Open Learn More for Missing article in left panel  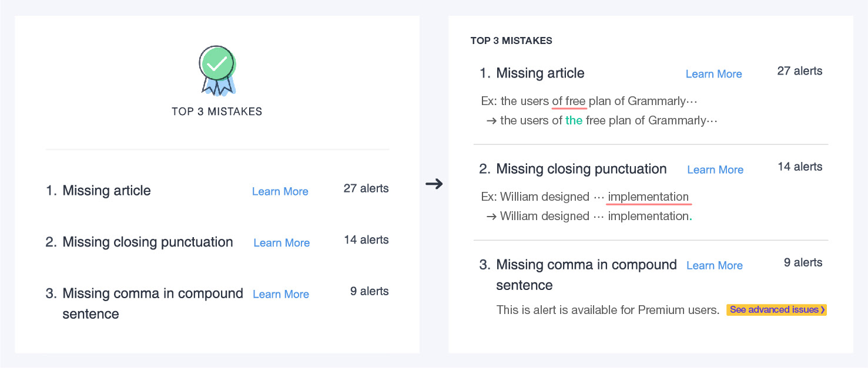point(280,191)
